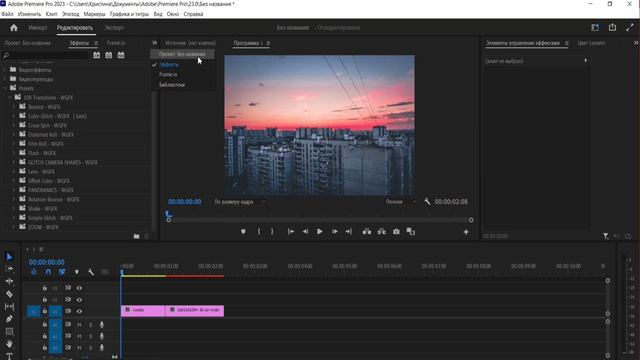
Task: Expand the Bounce - WGFX folder
Action: point(14,107)
